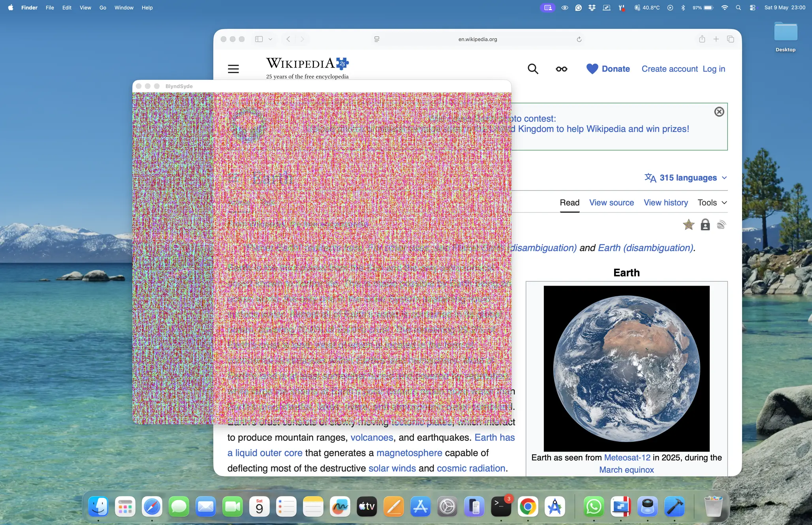Dismiss the photo contest banner
This screenshot has height=525, width=812.
coord(719,112)
